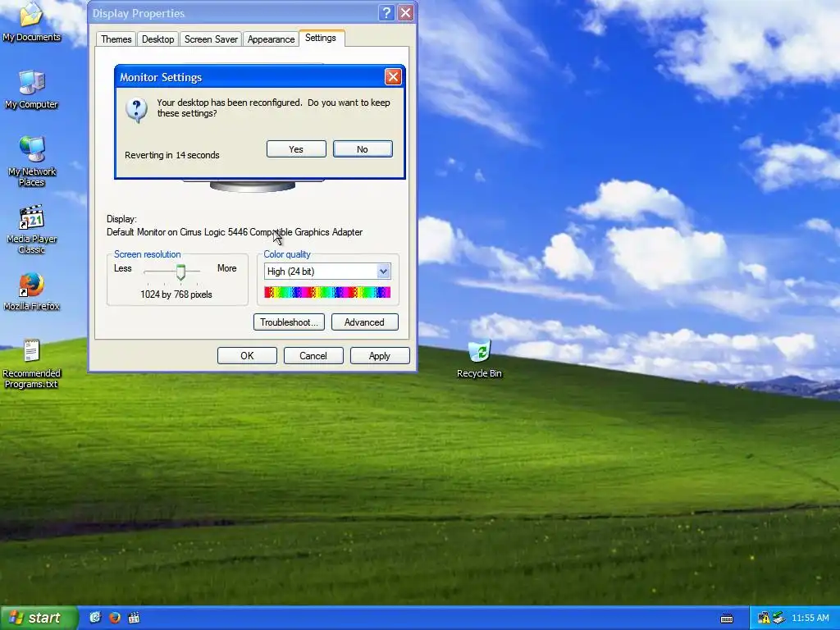The width and height of the screenshot is (840, 630).
Task: Click Cancel in Display Properties
Action: click(x=313, y=356)
